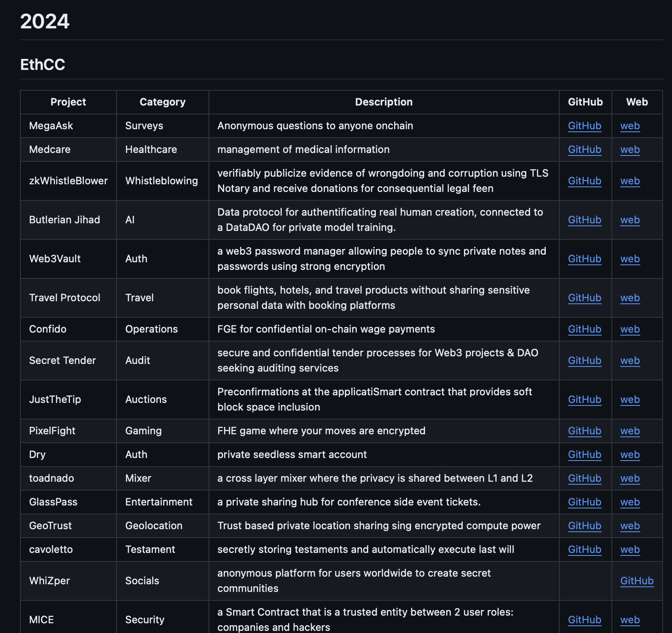The height and width of the screenshot is (633, 672).
Task: Open the GeoTrust GitHub link
Action: click(584, 526)
